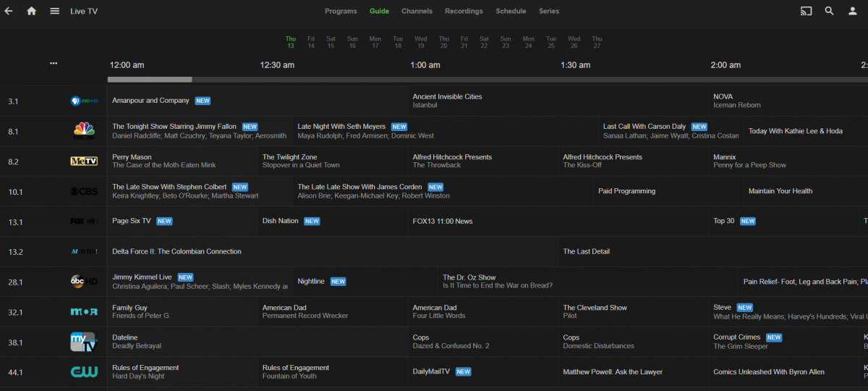Switch to the Recordings tab
868x391 pixels.
pyautogui.click(x=464, y=11)
